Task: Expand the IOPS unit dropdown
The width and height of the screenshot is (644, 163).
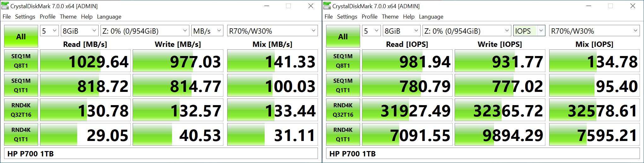Action: 529,31
